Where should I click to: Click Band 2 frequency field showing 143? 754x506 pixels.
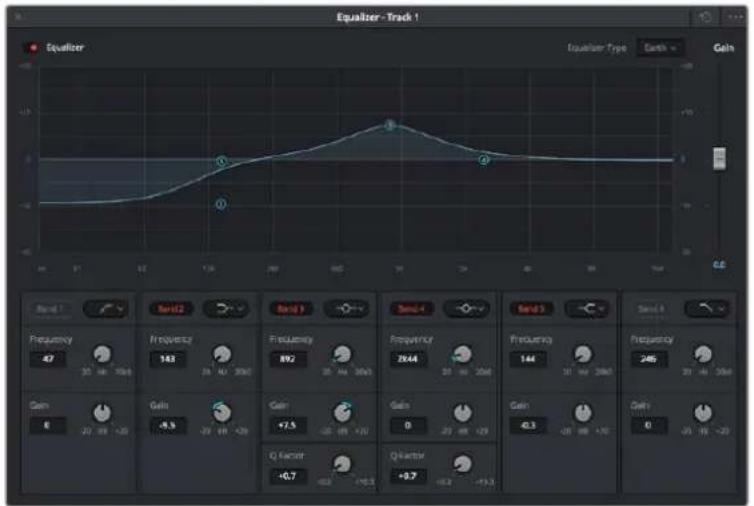pos(168,359)
